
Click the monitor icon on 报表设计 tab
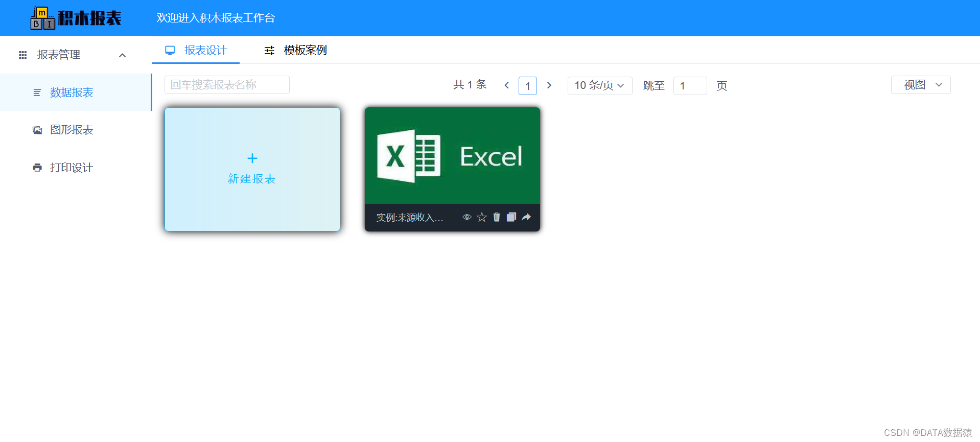170,50
